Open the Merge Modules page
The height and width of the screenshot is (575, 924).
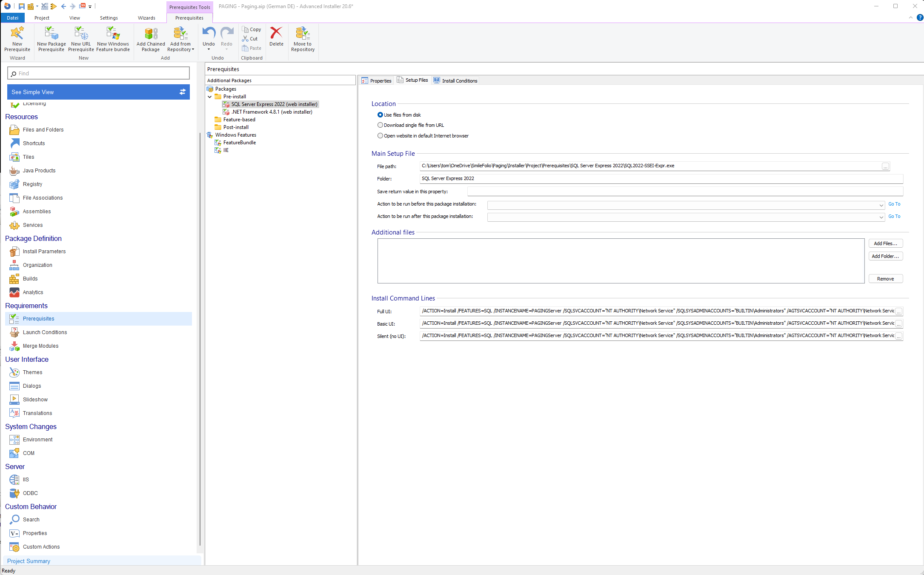[x=40, y=346]
